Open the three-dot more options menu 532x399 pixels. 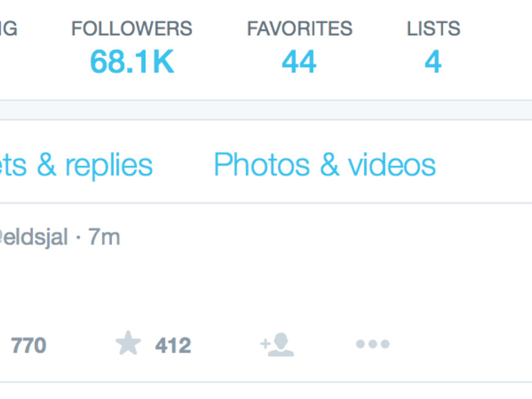pyautogui.click(x=372, y=344)
